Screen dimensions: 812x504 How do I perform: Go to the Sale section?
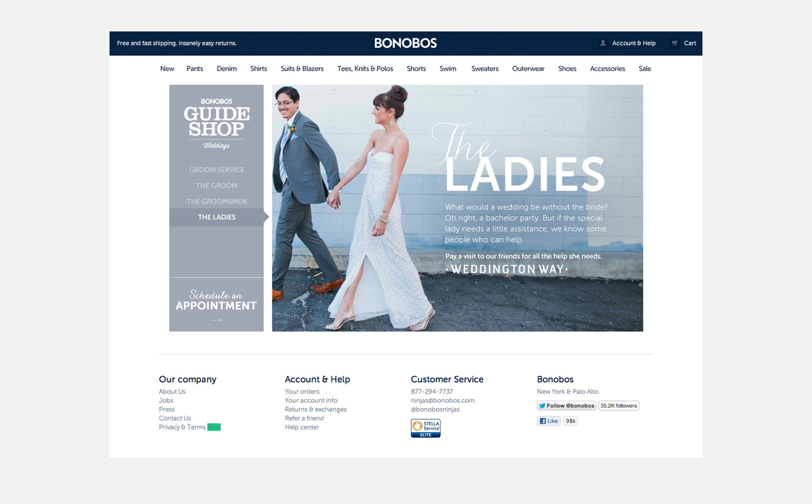pos(645,68)
